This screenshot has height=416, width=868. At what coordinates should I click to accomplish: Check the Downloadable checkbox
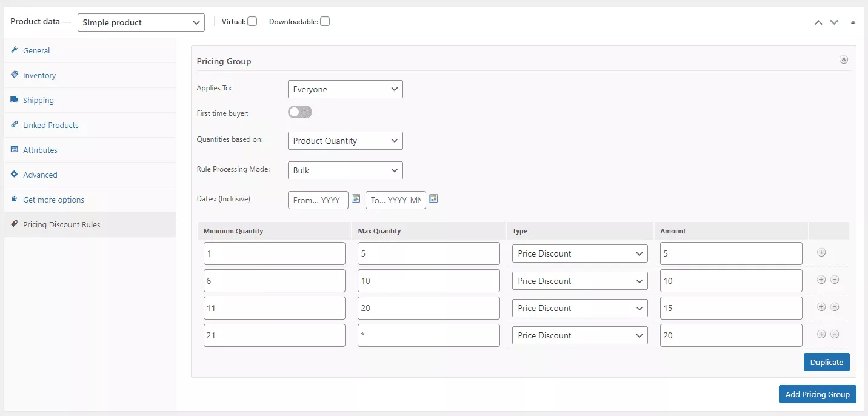tap(325, 21)
